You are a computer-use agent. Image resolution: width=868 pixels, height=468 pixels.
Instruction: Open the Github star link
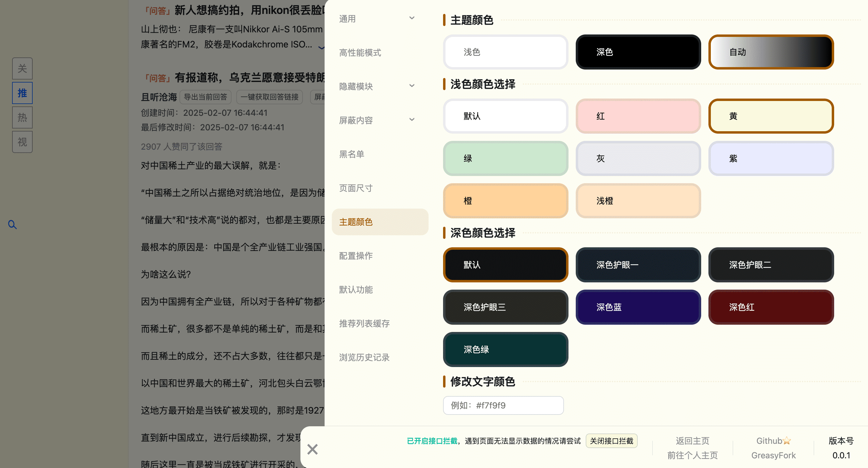coord(773,441)
